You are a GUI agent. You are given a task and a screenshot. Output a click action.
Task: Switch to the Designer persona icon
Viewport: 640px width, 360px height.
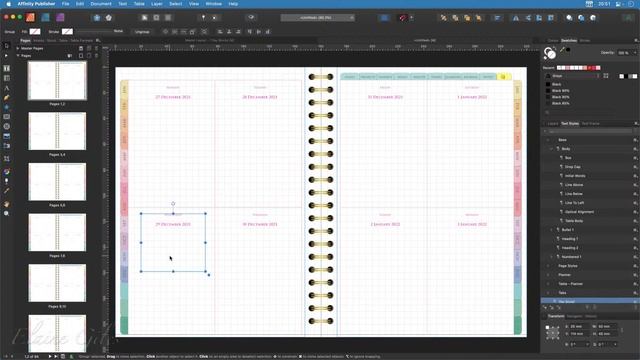pos(45,18)
